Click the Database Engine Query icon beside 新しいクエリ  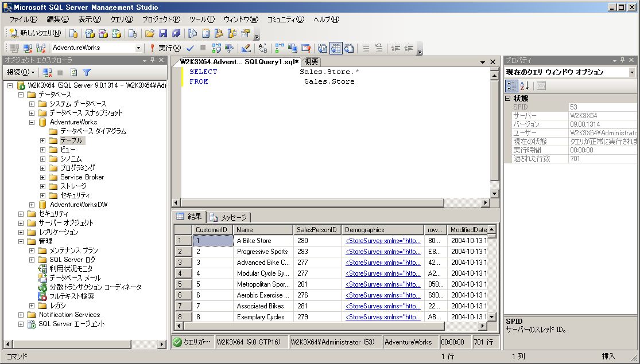point(73,34)
